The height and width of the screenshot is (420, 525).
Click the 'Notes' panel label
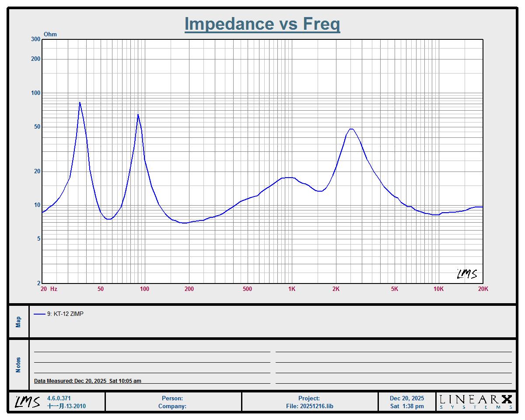point(18,365)
